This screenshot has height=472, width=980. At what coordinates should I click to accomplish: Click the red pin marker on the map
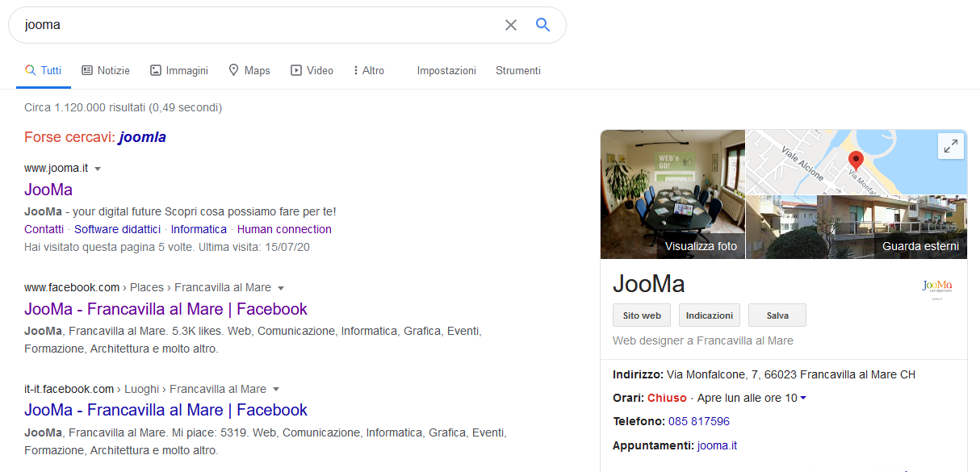(x=856, y=161)
